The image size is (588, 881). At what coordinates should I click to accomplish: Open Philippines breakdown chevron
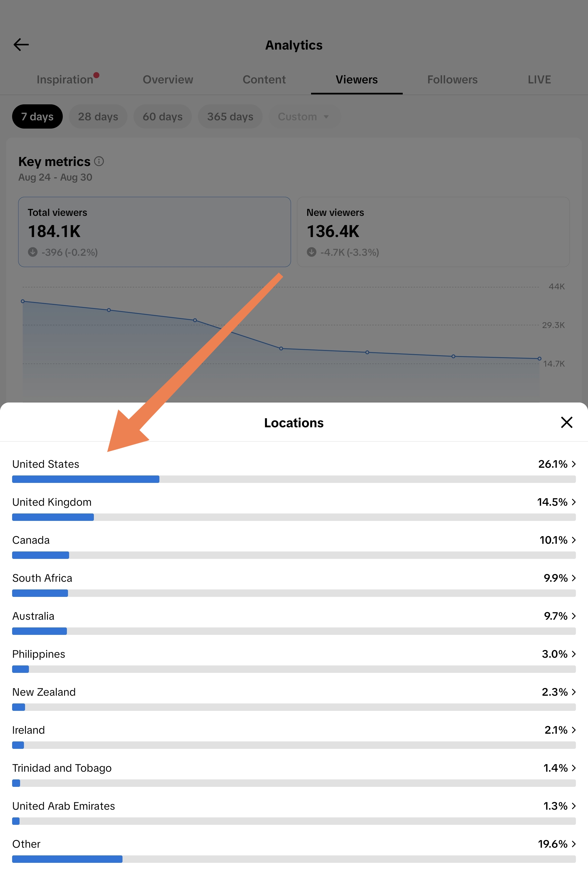point(574,654)
